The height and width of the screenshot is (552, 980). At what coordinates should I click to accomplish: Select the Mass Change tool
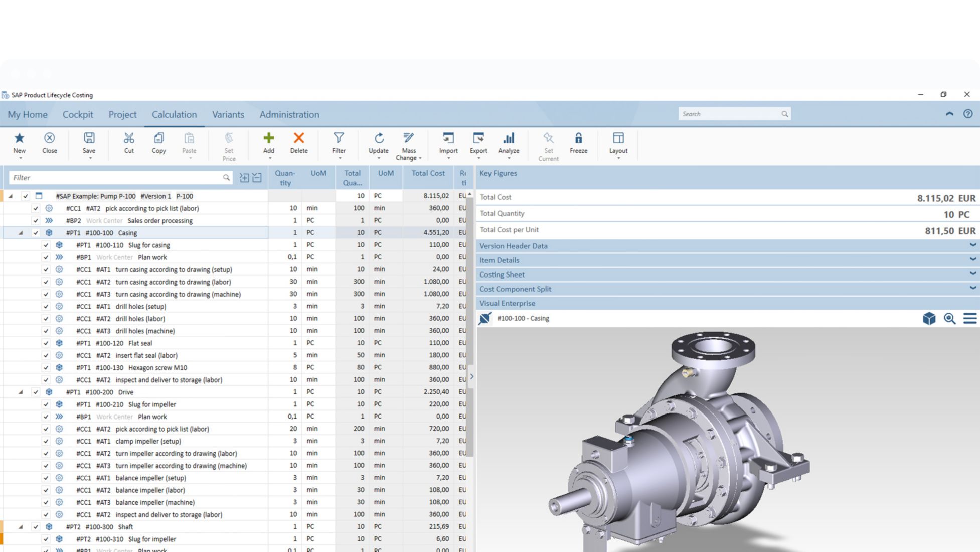(408, 146)
